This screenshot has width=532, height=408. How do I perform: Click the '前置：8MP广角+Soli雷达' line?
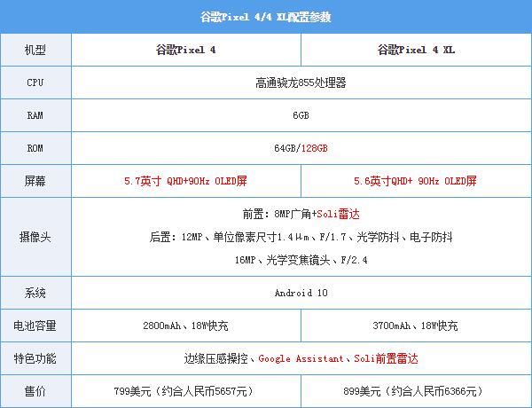(x=301, y=214)
